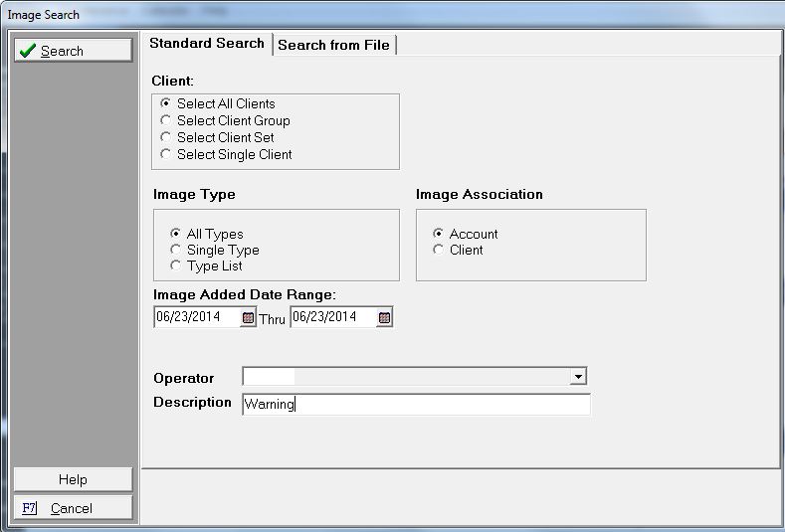
Task: Select Type List image type
Action: 176,266
